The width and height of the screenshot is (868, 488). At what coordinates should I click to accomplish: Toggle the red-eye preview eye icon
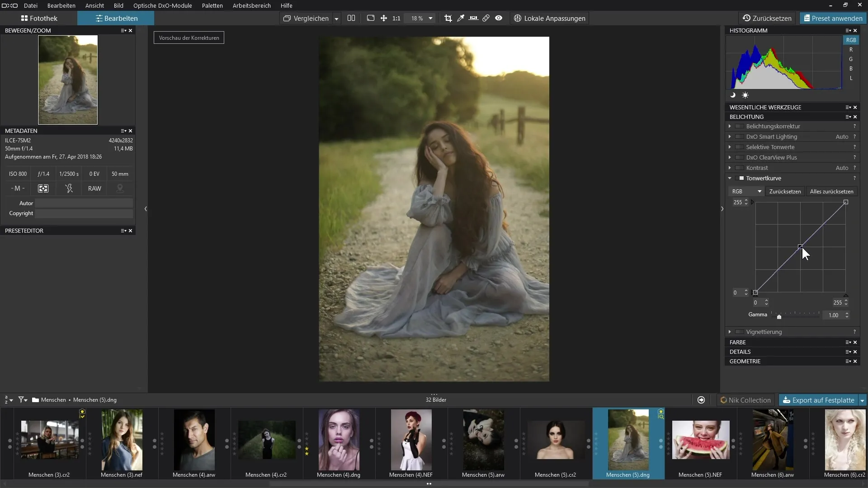(x=499, y=18)
